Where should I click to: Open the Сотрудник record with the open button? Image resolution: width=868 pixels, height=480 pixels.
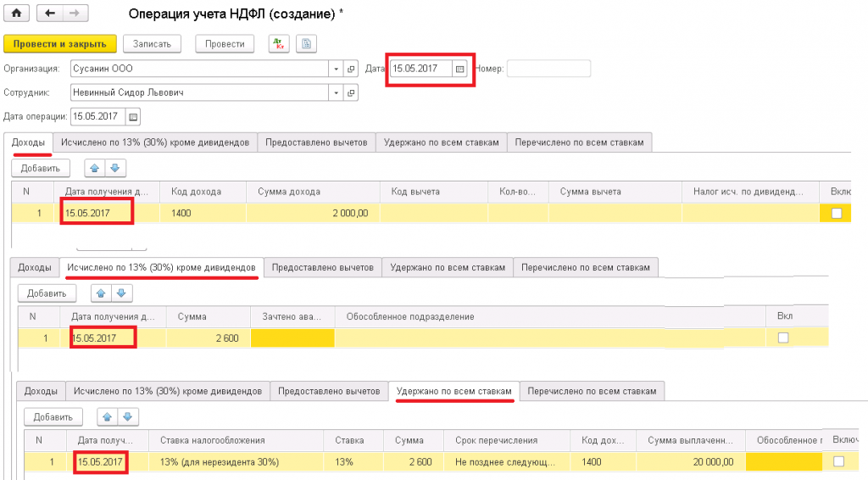[351, 93]
